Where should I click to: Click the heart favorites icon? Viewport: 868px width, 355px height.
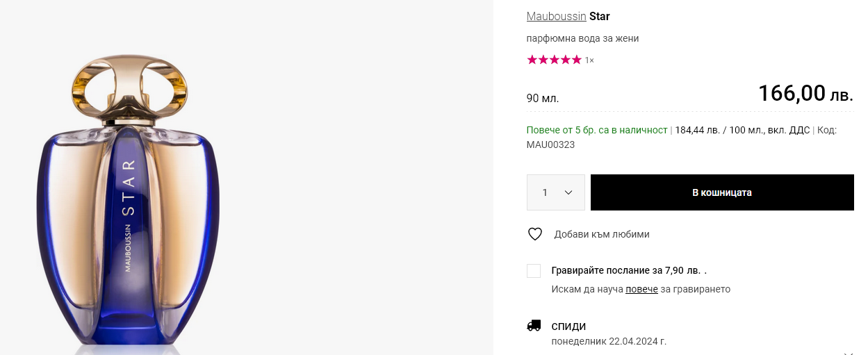point(534,234)
